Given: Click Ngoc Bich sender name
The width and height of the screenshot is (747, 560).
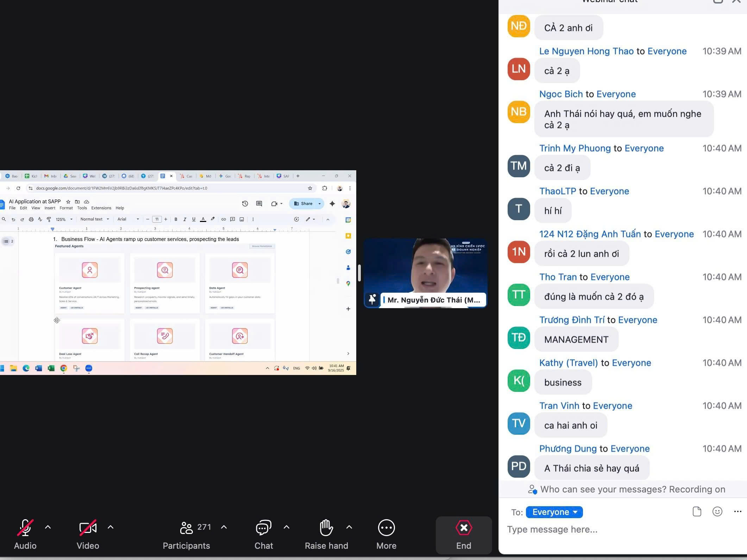Looking at the screenshot, I should 561,94.
